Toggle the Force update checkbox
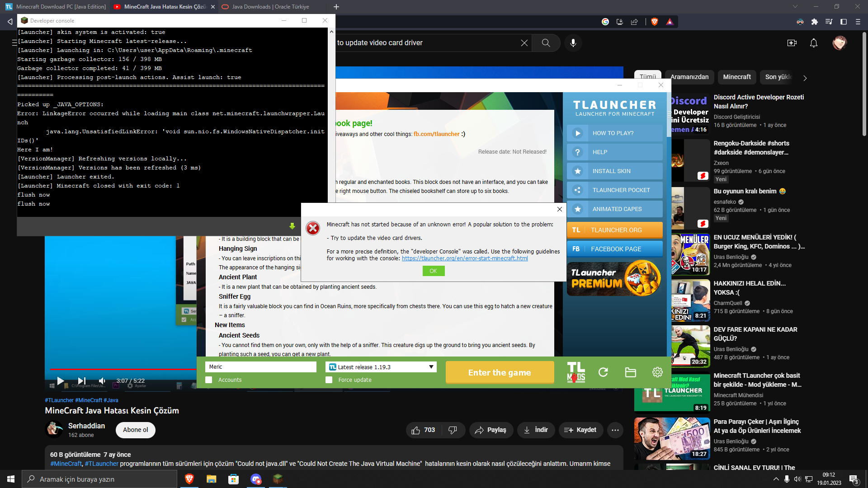868x488 pixels. [x=329, y=380]
